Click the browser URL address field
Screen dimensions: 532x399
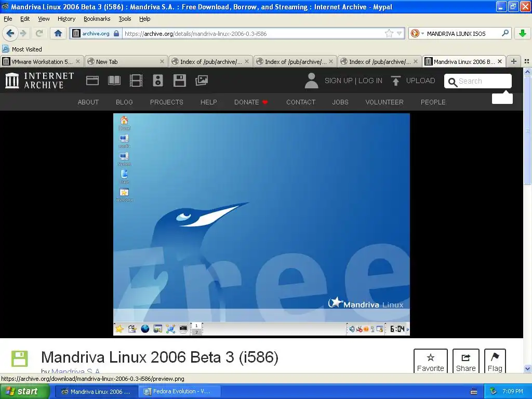point(254,33)
